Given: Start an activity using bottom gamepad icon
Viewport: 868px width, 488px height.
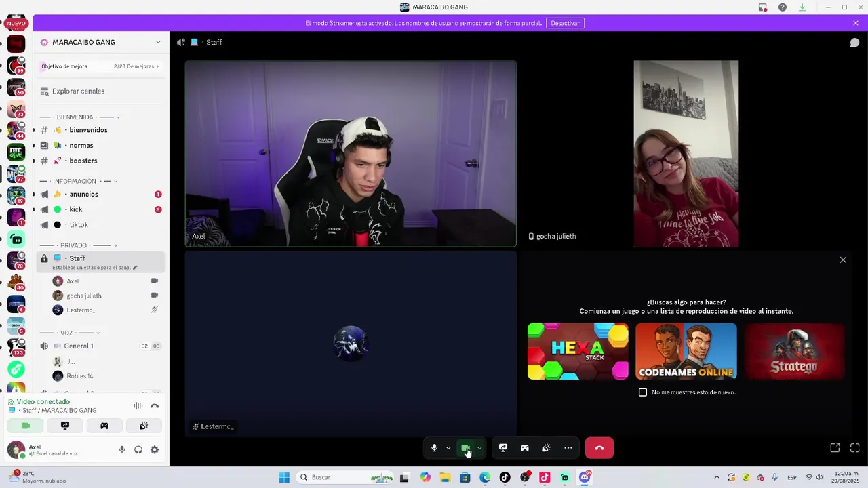Looking at the screenshot, I should [525, 448].
